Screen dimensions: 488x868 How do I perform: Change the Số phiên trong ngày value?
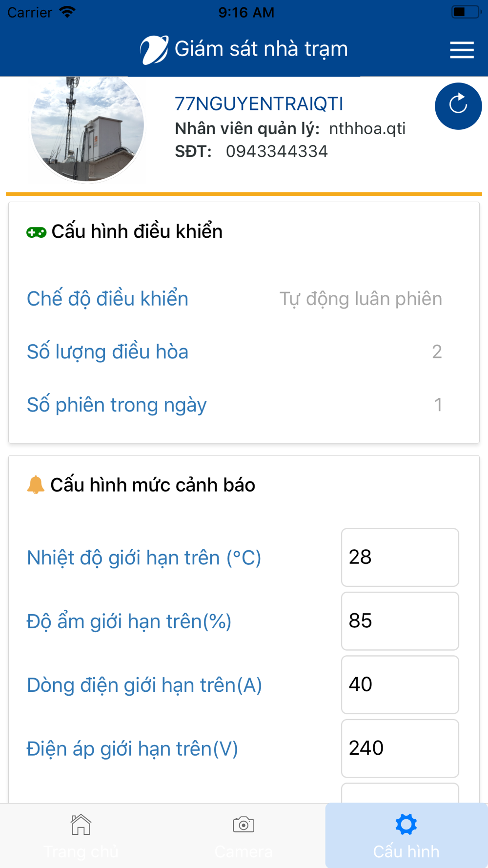(x=438, y=405)
